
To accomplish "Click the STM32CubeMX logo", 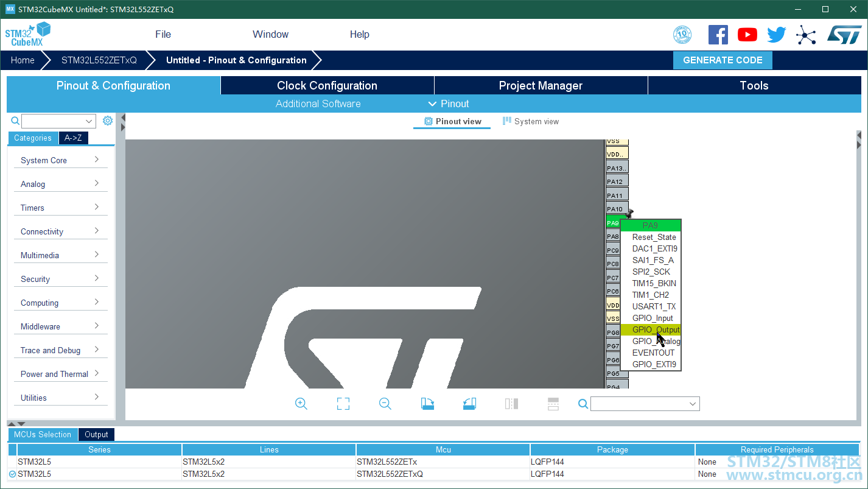I will click(27, 35).
